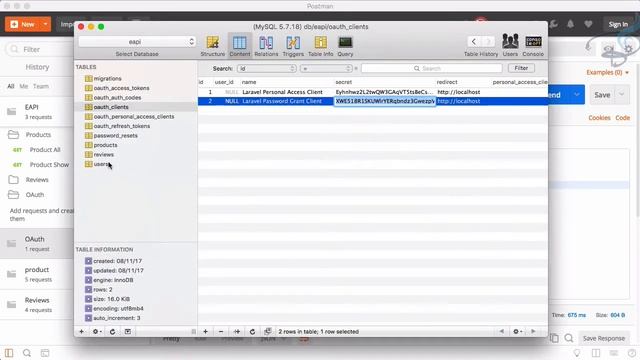This screenshot has width=640, height=360.
Task: Click Sign In in Postman
Action: point(618,24)
